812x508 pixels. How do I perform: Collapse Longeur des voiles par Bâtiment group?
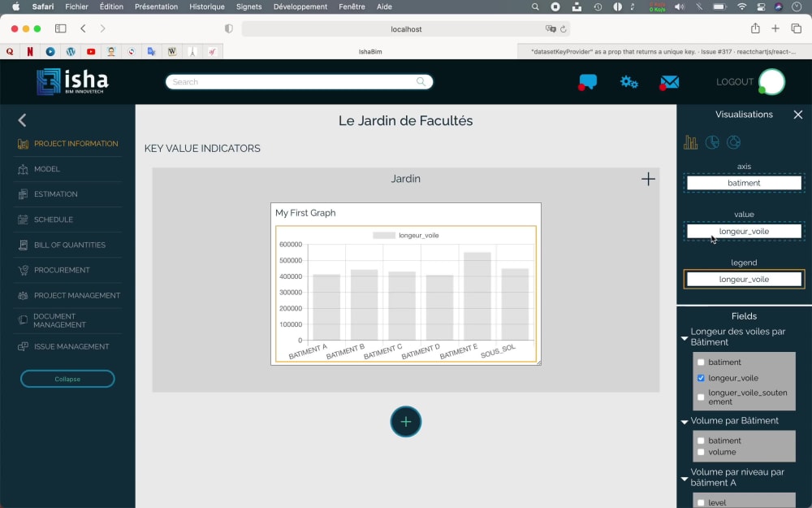tap(685, 338)
